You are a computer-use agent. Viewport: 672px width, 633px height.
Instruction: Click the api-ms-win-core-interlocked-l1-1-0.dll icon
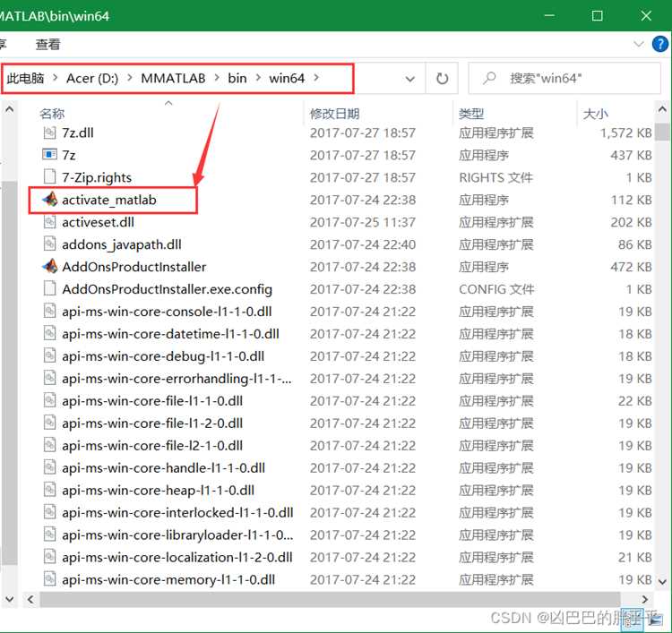(49, 512)
